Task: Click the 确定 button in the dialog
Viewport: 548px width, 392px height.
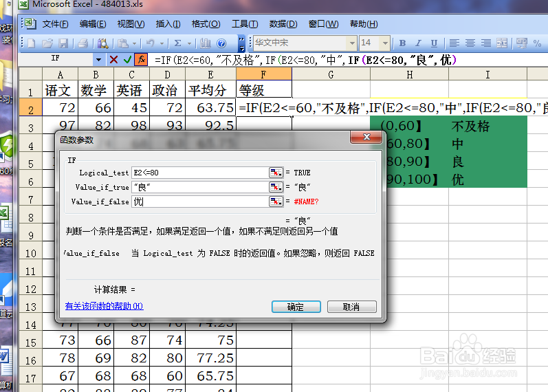Action: pos(296,307)
